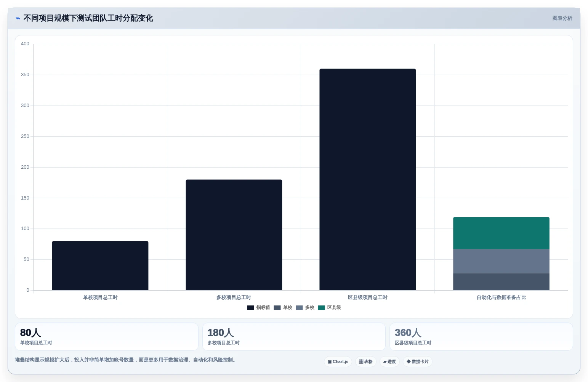This screenshot has width=588, height=382.
Task: Hide the 单校 dataset via its legend label
Action: [287, 308]
